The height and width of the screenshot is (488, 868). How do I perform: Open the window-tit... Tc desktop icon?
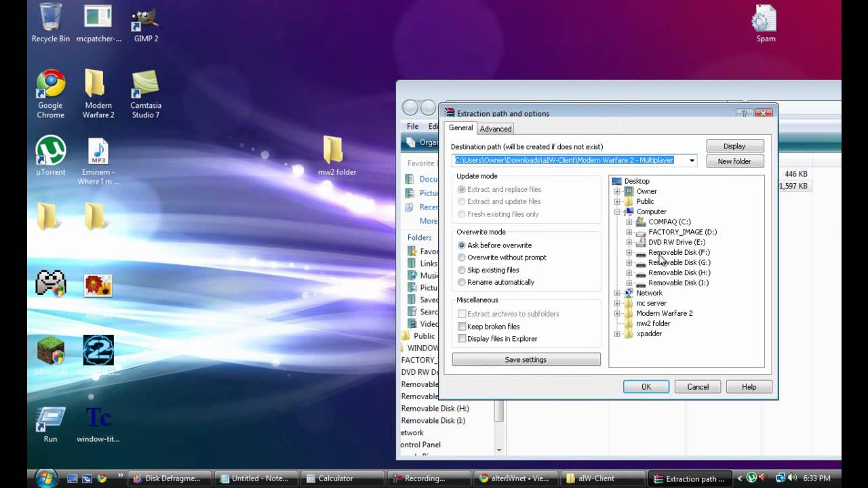coord(98,424)
